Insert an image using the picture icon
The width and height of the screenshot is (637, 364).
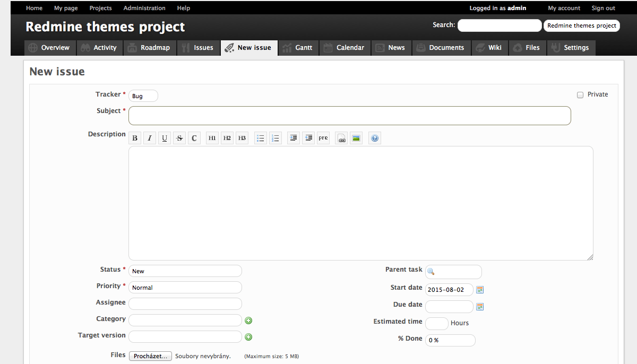pos(356,138)
